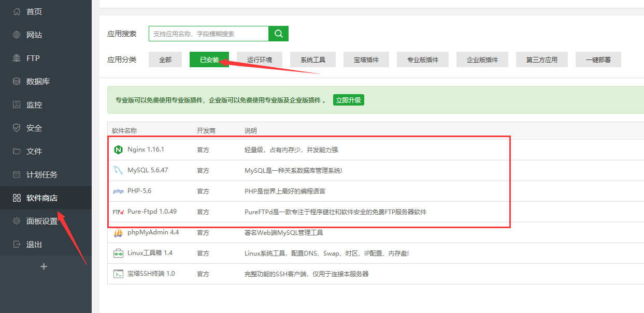Click 官方 in the Nginx row

[x=203, y=150]
